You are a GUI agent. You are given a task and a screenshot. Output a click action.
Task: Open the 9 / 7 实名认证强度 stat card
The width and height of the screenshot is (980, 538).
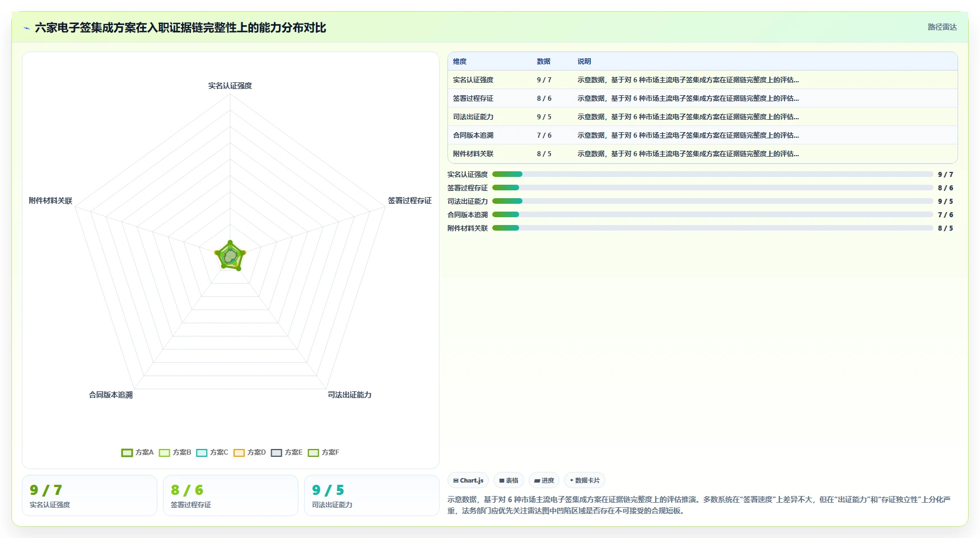pos(90,495)
